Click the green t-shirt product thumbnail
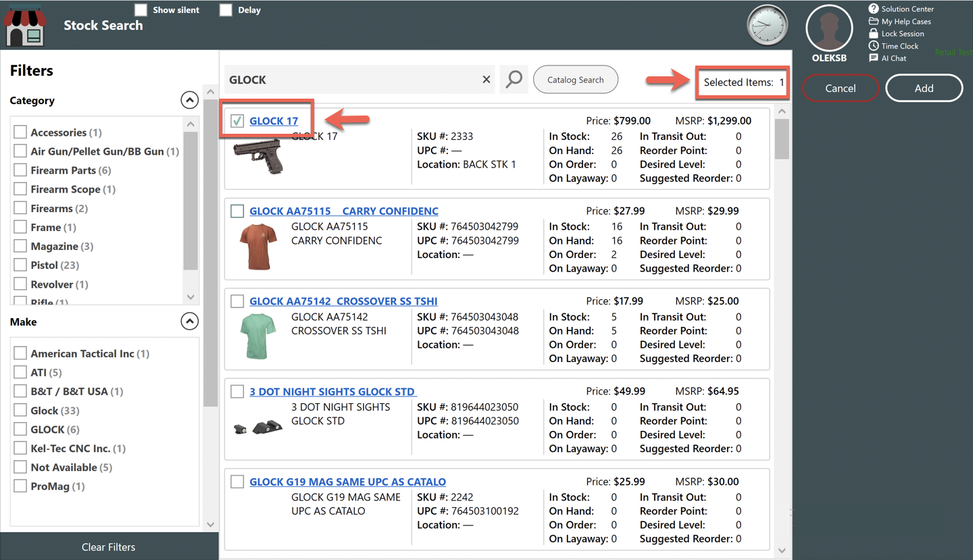973x560 pixels. [x=258, y=337]
